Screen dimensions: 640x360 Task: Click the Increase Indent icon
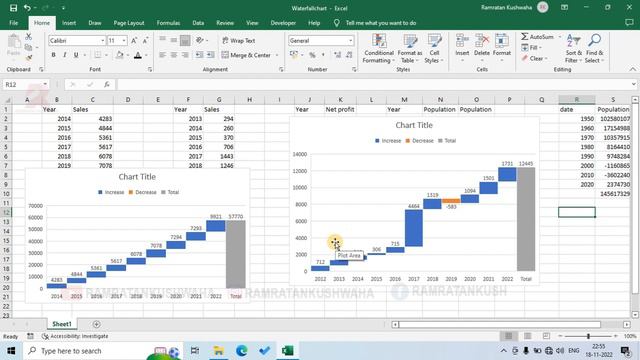211,55
